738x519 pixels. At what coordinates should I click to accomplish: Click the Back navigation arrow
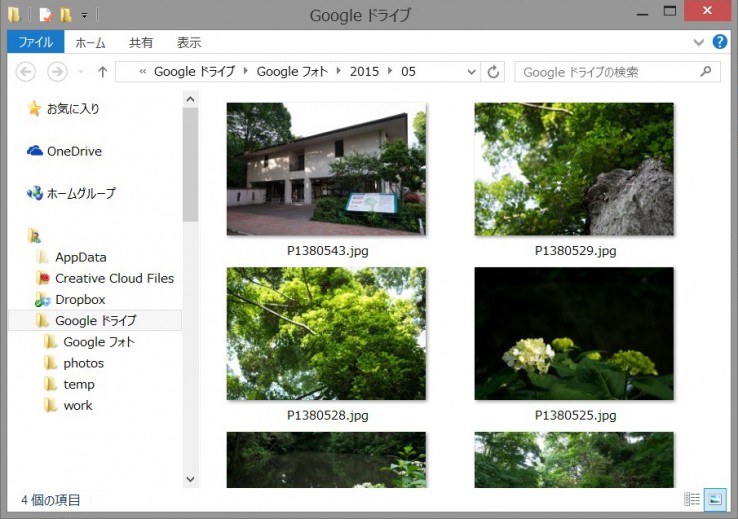pos(26,72)
